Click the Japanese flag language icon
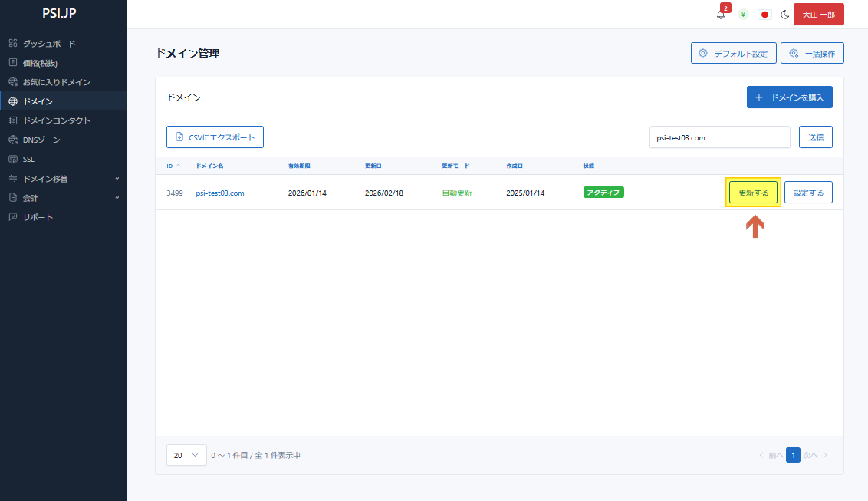 (x=764, y=15)
